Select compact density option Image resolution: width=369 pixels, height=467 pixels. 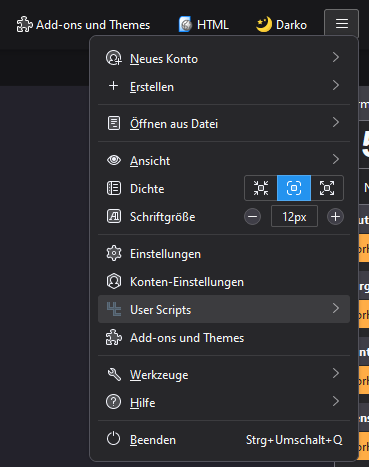point(261,188)
